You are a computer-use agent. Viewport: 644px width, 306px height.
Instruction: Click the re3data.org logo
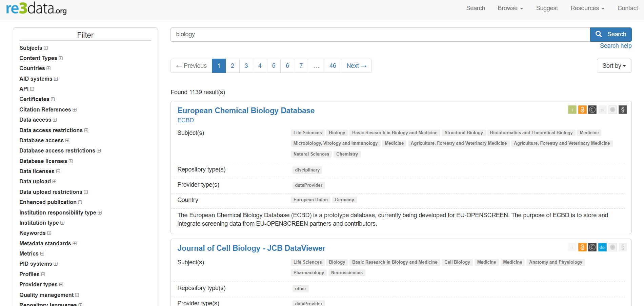36,8
